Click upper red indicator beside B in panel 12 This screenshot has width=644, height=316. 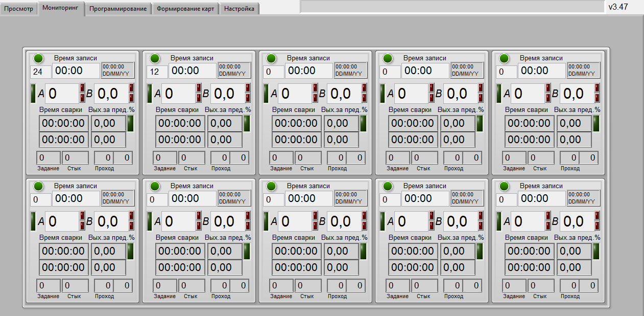(x=248, y=87)
